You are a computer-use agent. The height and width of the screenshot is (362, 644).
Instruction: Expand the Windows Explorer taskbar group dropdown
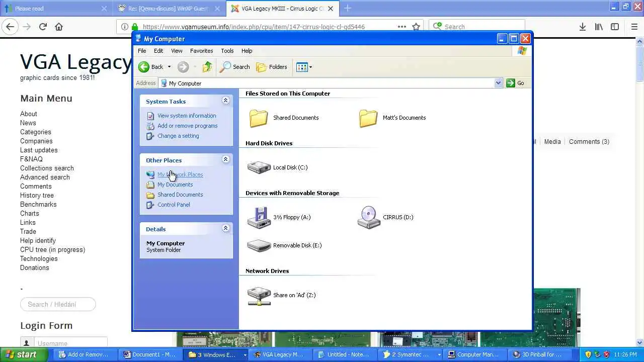pyautogui.click(x=245, y=355)
